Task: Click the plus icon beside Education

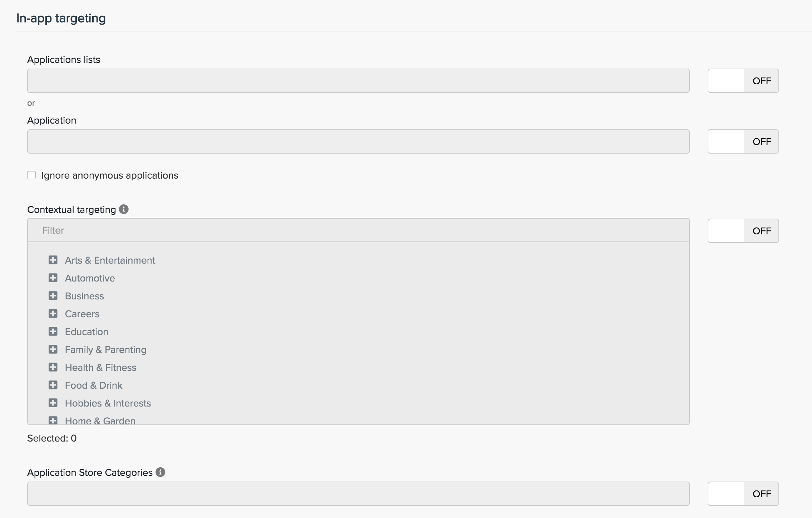Action: (53, 332)
